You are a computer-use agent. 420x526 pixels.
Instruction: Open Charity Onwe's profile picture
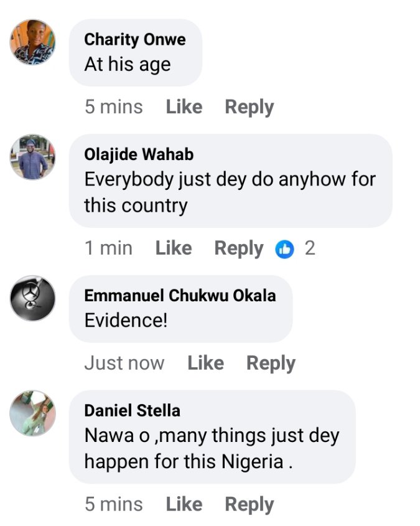33,42
